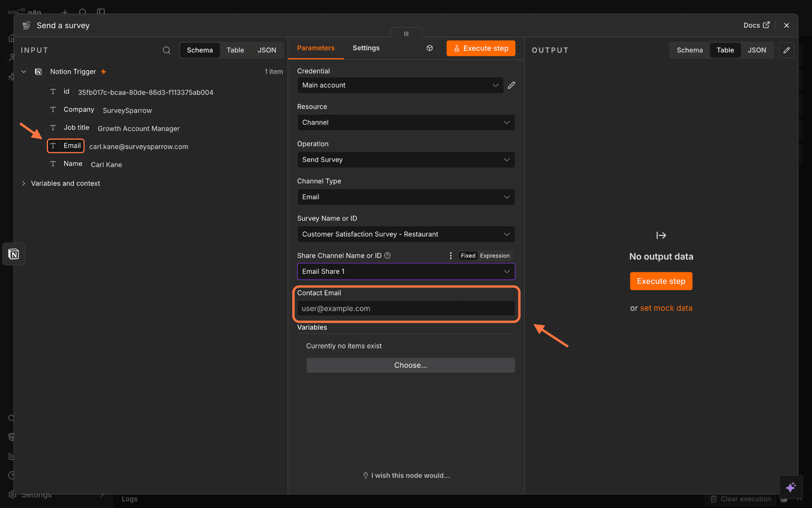Viewport: 812px width, 508px height.
Task: Click Clear execution in the background window
Action: pyautogui.click(x=741, y=499)
